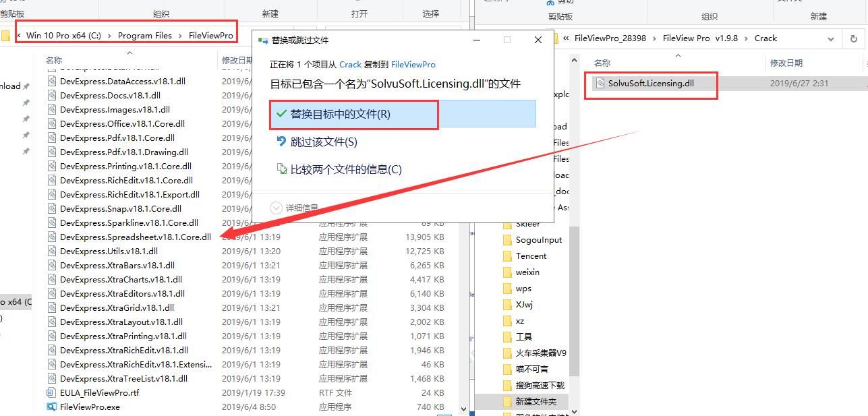Select DevExpress.XtraPrinting.v18.1.dll file icon
Image resolution: width=868 pixels, height=416 pixels.
[52, 336]
